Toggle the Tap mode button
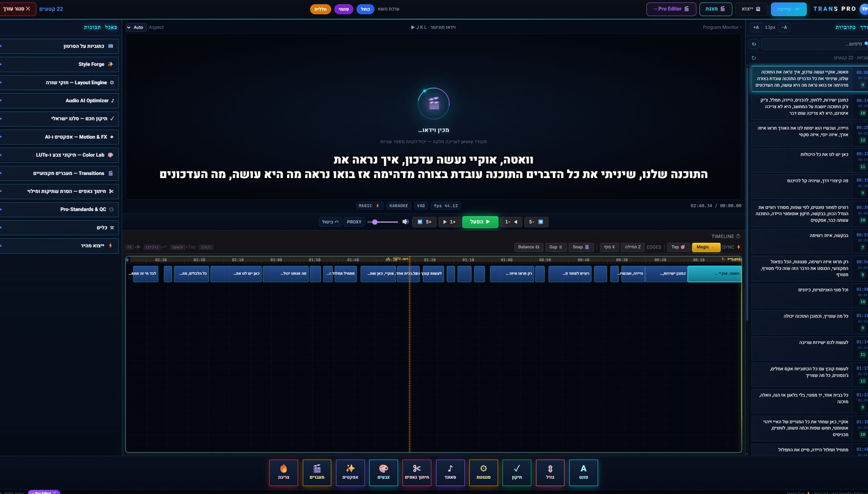 coord(678,247)
